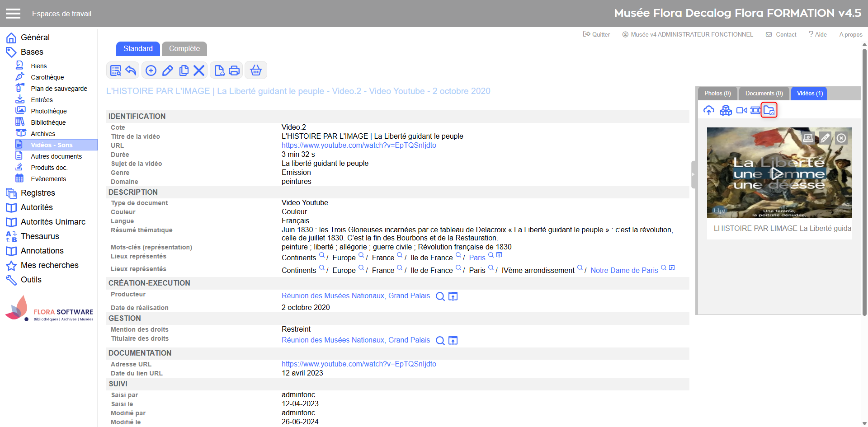
Task: Click the pencil edit record icon
Action: coord(167,70)
